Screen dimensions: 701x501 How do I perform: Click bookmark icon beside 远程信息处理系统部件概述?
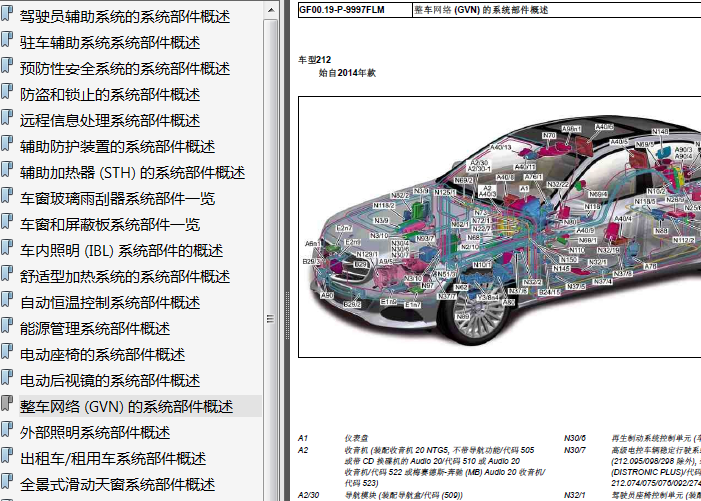pyautogui.click(x=7, y=117)
